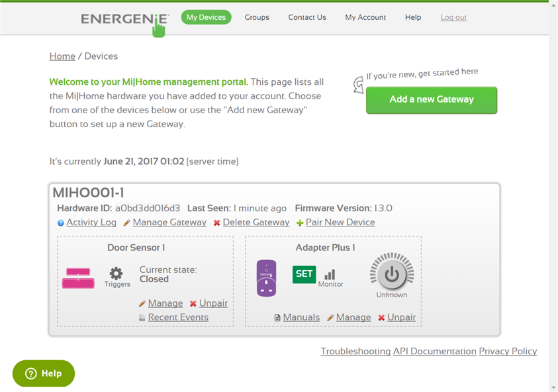
Task: Click the scrollbar down arrow
Action: pyautogui.click(x=553, y=387)
